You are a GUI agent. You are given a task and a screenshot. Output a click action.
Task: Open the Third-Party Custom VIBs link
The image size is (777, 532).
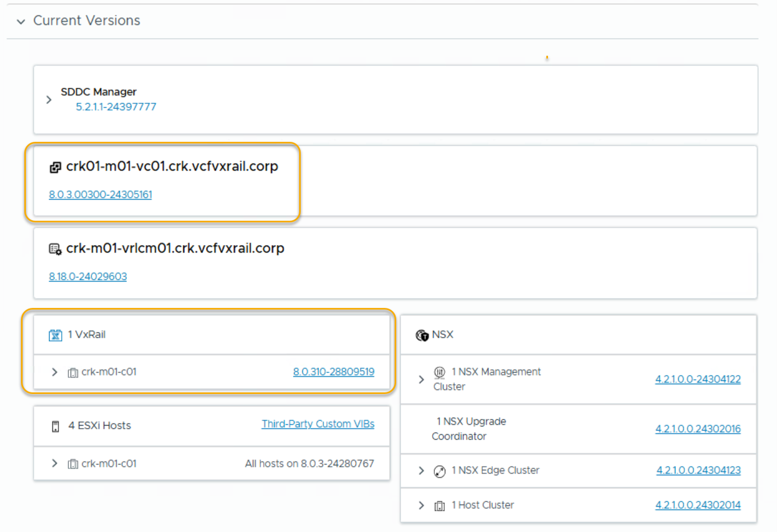click(318, 424)
